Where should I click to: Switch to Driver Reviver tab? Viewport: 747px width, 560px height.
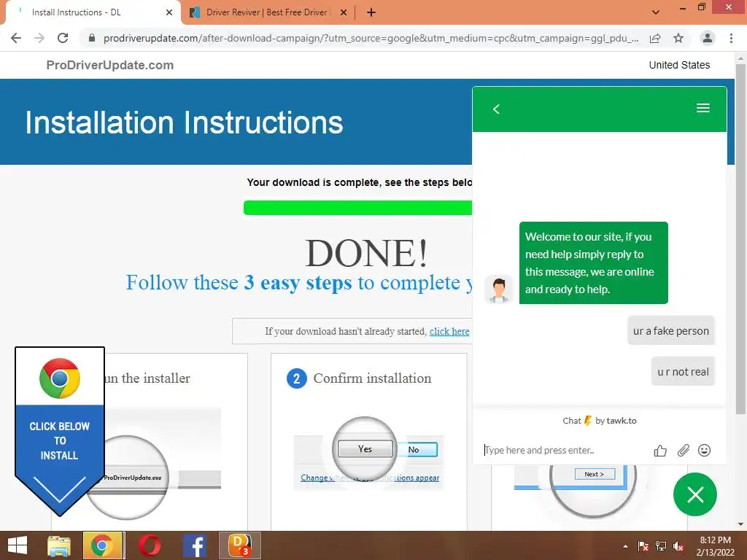267,12
